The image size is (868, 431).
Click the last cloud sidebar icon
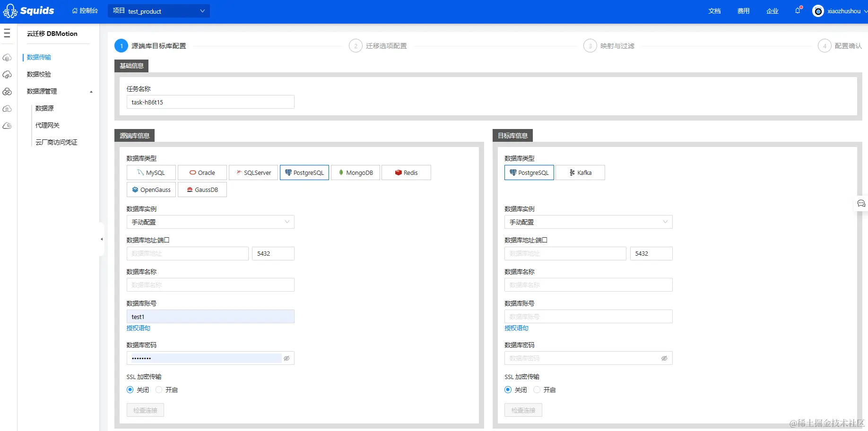tap(7, 126)
